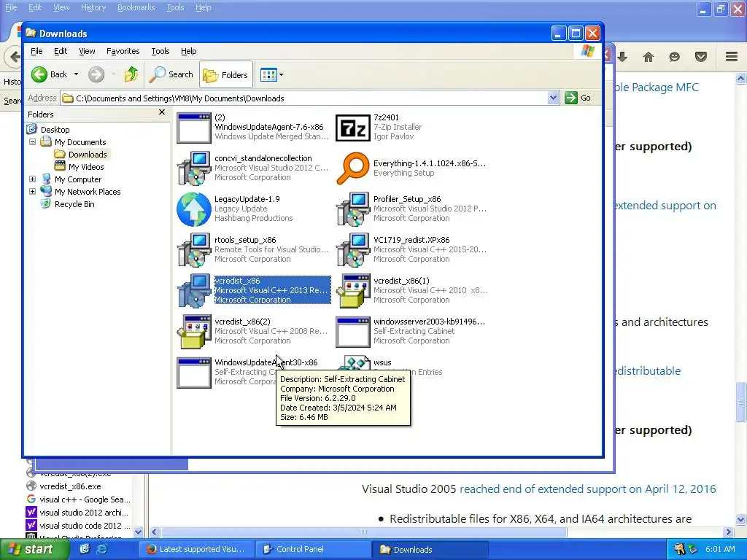Open 'visual c++ - Google Sea...' history entry
747x560 pixels.
pyautogui.click(x=85, y=499)
